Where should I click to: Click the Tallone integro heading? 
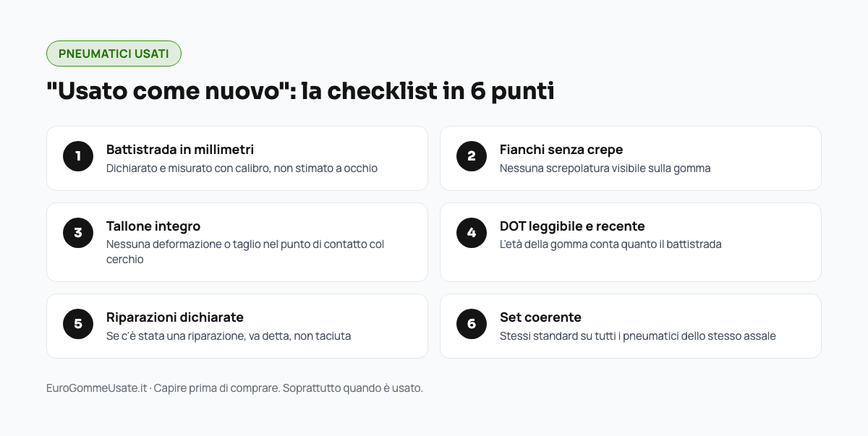(153, 226)
